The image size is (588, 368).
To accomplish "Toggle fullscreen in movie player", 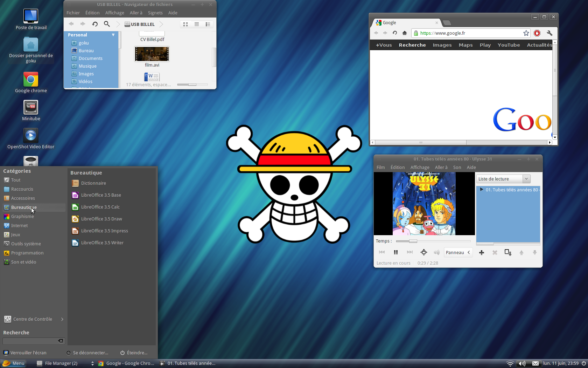I will click(x=423, y=252).
